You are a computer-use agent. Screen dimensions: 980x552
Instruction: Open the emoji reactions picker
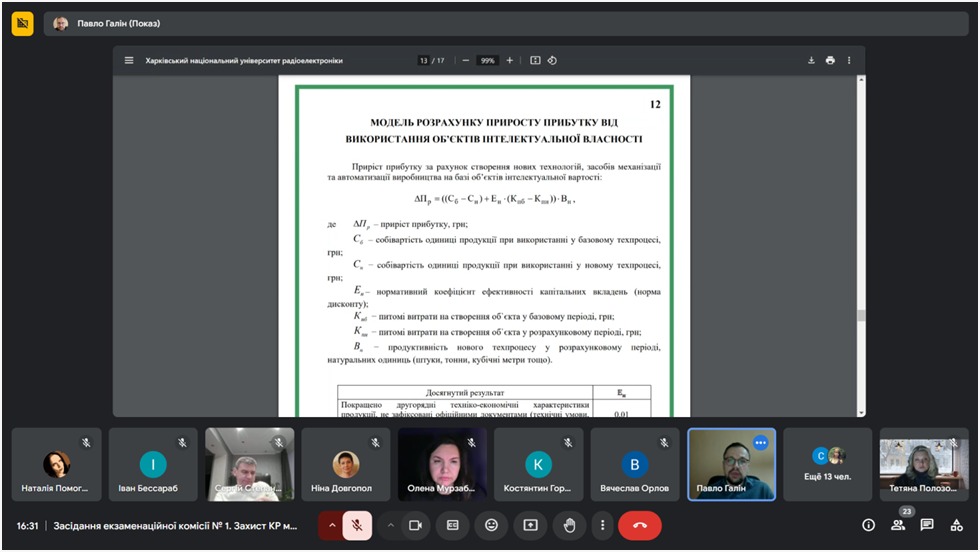pos(491,525)
